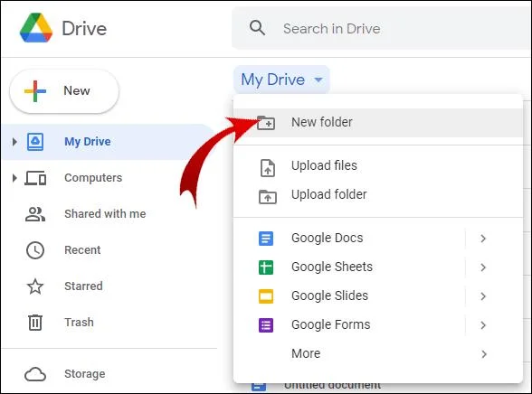This screenshot has height=394, width=532.
Task: Click the Upload folder icon
Action: (x=268, y=197)
